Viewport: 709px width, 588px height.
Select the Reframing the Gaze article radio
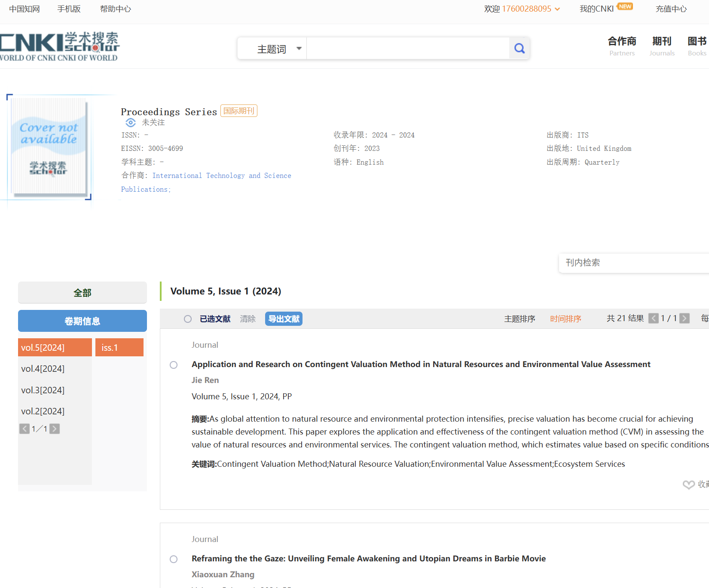point(174,559)
